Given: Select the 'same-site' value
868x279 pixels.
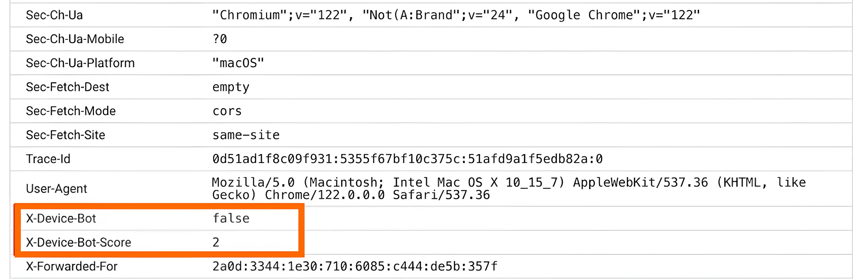Looking at the screenshot, I should 246,135.
